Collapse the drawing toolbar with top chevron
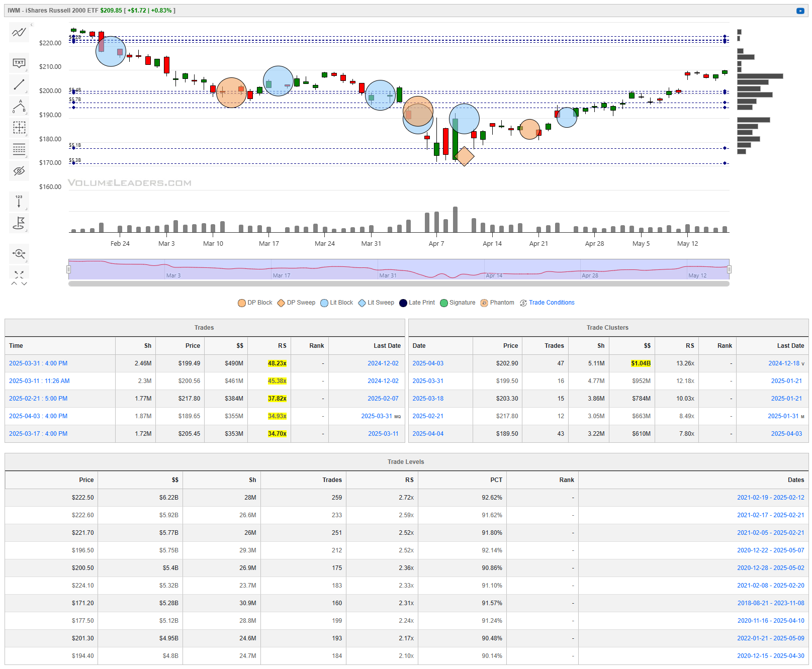 (31, 25)
